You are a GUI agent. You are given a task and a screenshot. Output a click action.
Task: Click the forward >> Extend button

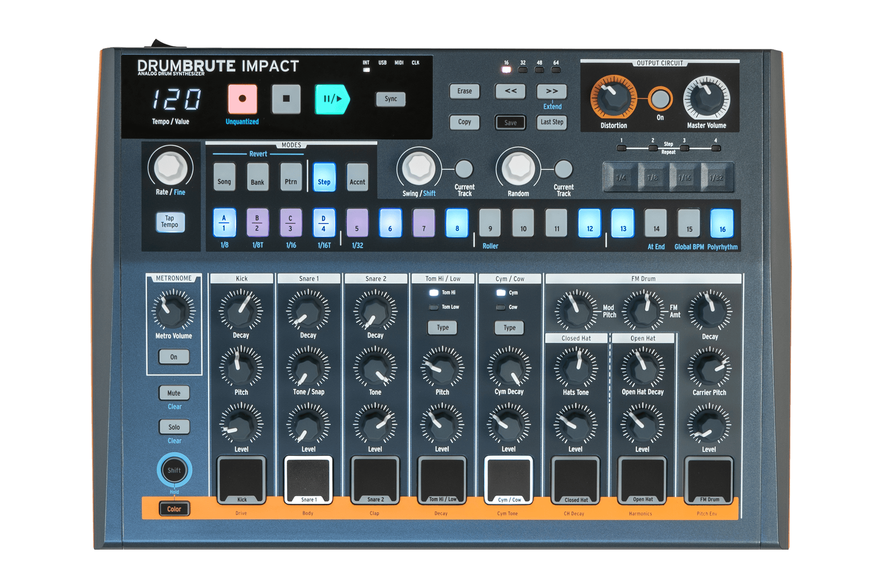(x=552, y=91)
